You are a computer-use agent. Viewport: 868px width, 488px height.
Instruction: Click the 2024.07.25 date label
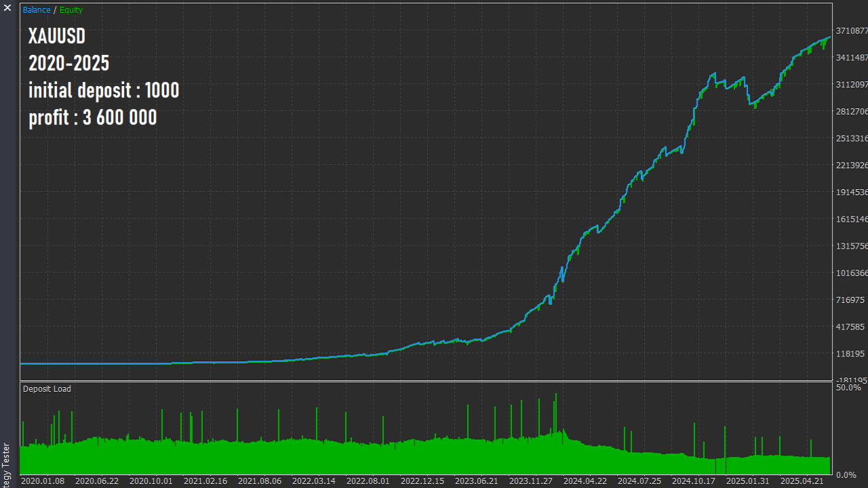(x=639, y=481)
